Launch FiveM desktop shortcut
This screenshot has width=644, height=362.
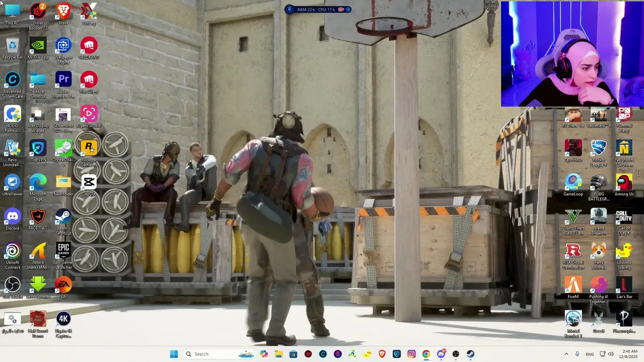click(573, 288)
